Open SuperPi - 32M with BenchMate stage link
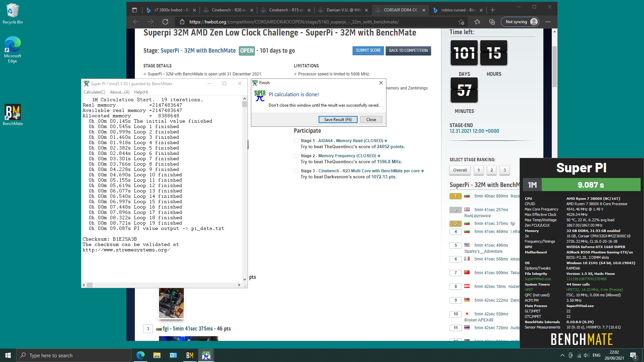Viewport: 644px width, 362px height. pos(198,51)
